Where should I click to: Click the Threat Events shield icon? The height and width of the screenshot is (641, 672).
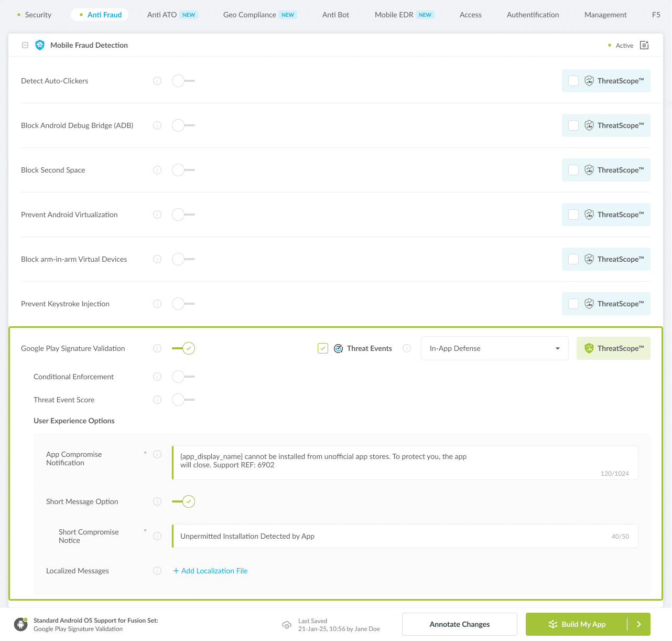[x=338, y=348]
